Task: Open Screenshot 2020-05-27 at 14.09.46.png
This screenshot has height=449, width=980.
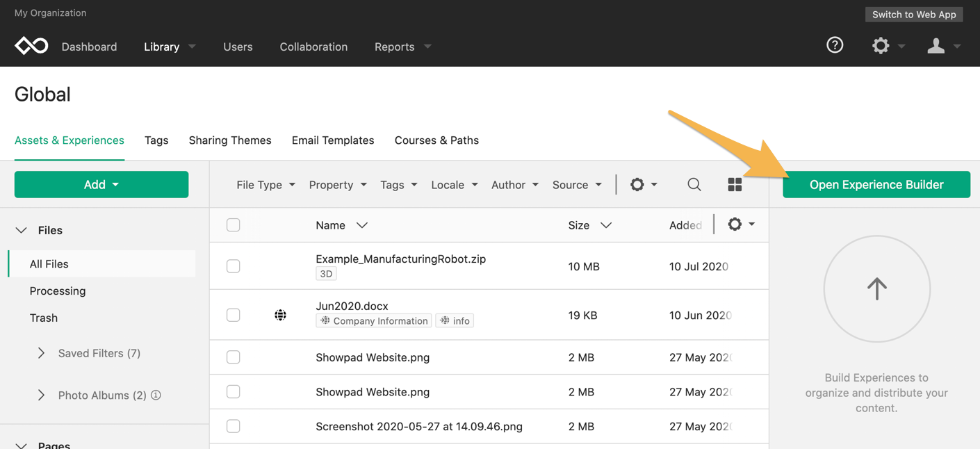Action: 419,426
